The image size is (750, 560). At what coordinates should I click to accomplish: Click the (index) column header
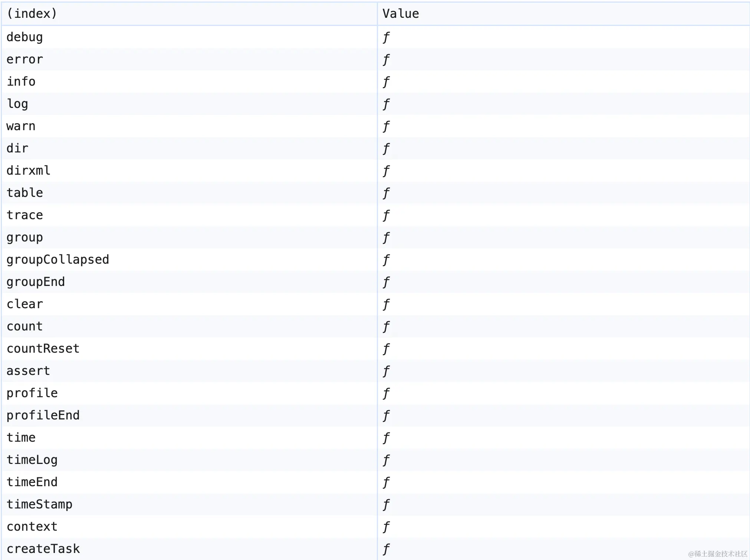(x=32, y=14)
